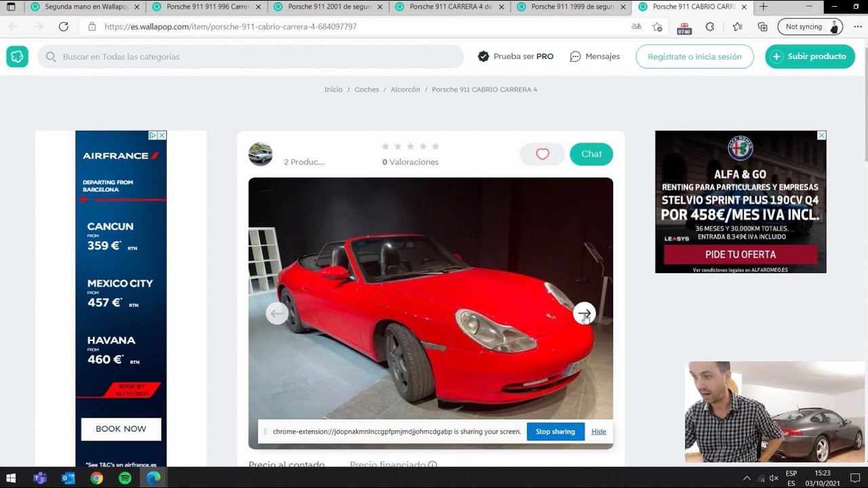868x488 pixels.
Task: Close the 'Porsche 911 CABRIO CARRERA' tab
Action: (x=745, y=7)
